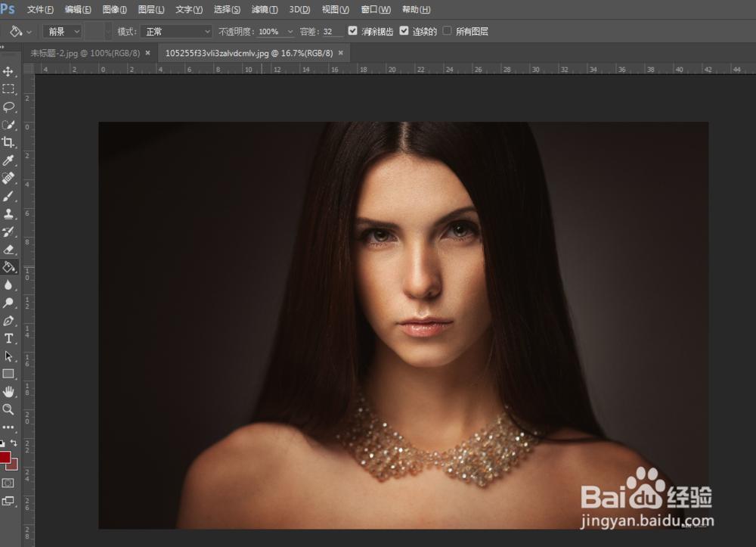Select the Lasso tool
The height and width of the screenshot is (547, 756).
pyautogui.click(x=8, y=107)
